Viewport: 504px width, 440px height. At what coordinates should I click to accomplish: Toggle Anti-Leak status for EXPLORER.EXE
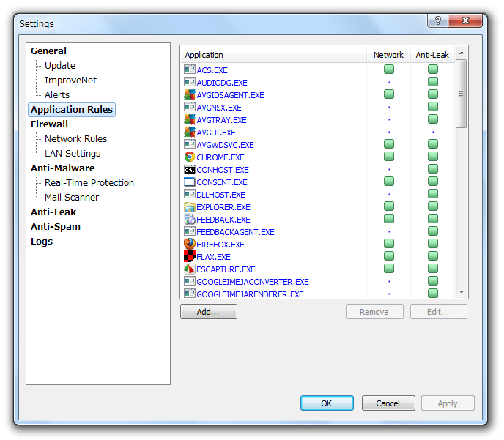[433, 206]
